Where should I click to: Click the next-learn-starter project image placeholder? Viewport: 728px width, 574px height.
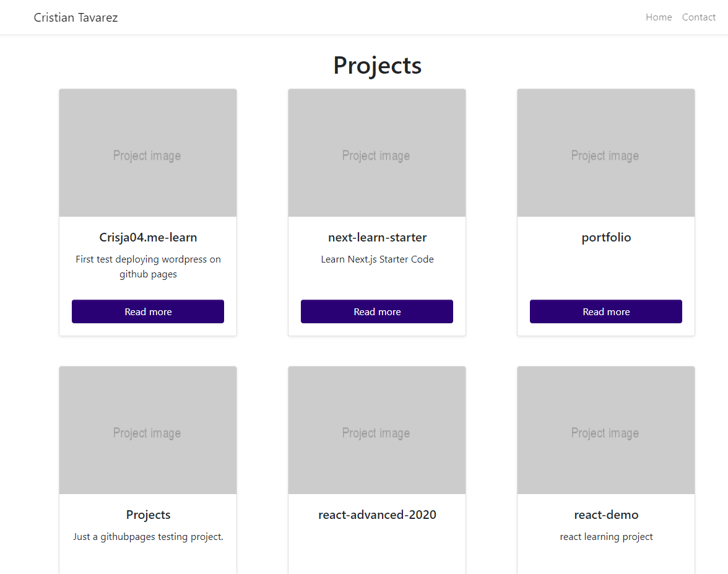coord(376,152)
